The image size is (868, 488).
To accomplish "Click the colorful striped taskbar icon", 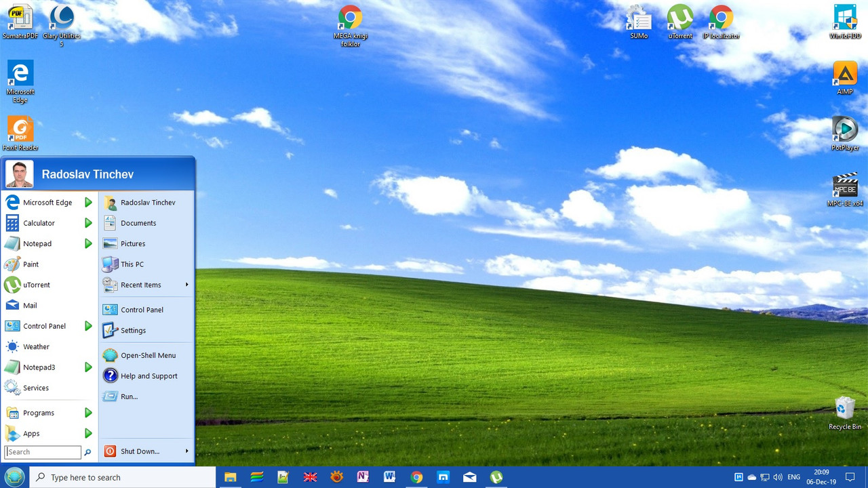I will (257, 477).
